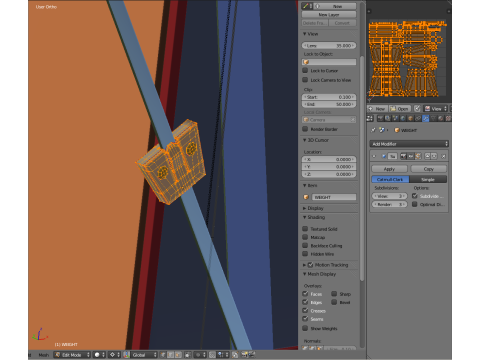
Task: Click the grease pencil draw icon
Action: tap(306, 6)
